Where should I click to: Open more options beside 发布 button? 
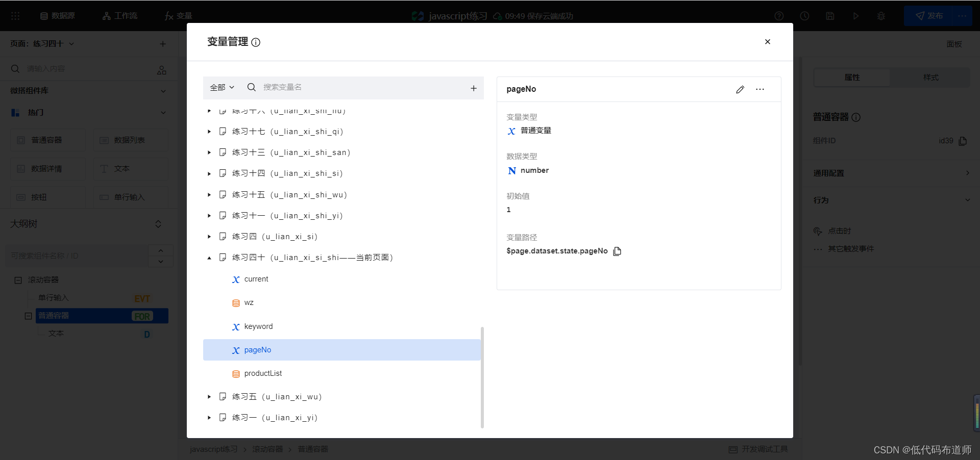tap(962, 16)
